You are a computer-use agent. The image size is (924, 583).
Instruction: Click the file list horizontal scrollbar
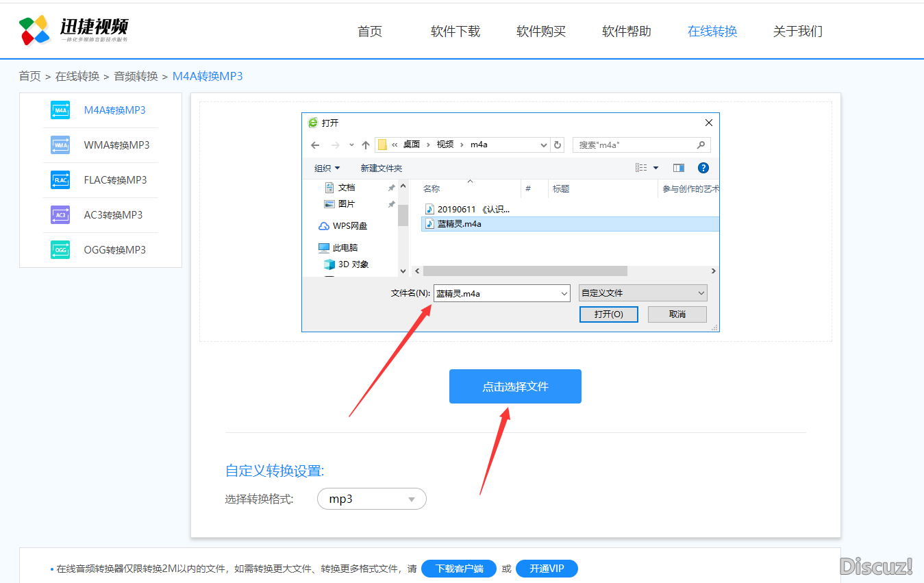(x=525, y=271)
